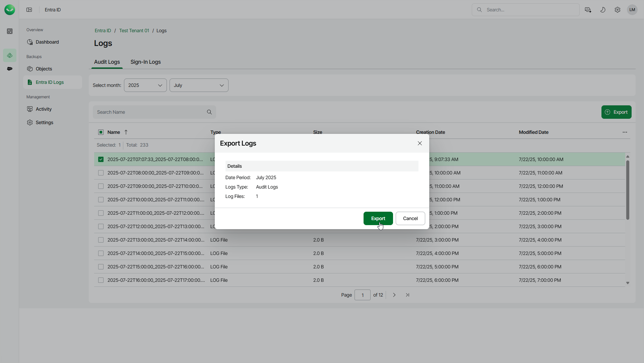Open the July month dropdown
Image resolution: width=644 pixels, height=363 pixels.
(199, 85)
